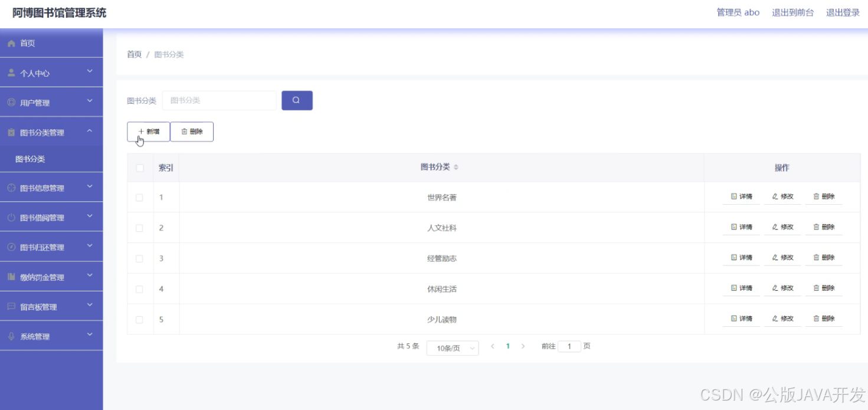Open 留言板管理 sidebar menu
Viewport: 868px width, 410px height.
(51, 307)
